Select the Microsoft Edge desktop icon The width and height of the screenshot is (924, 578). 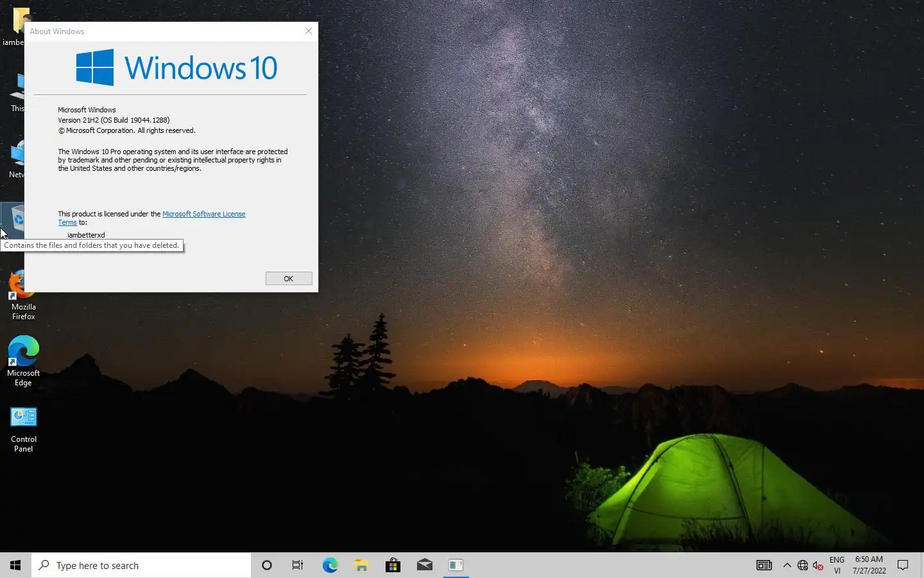[x=23, y=362]
